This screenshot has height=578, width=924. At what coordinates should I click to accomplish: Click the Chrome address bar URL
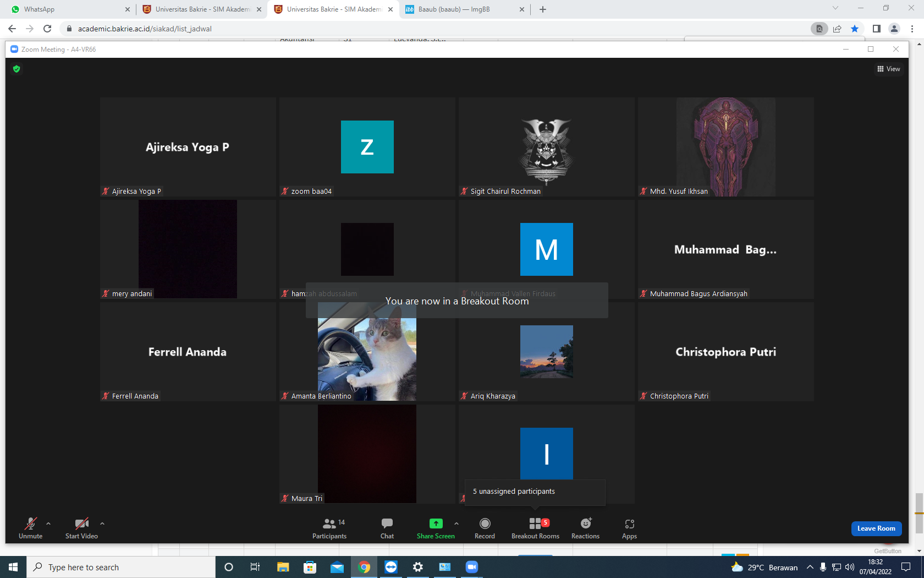coord(145,29)
